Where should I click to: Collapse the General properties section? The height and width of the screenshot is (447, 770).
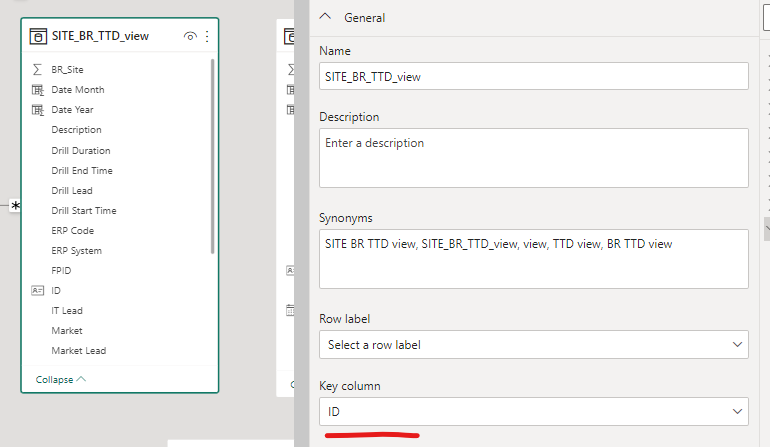[x=325, y=17]
